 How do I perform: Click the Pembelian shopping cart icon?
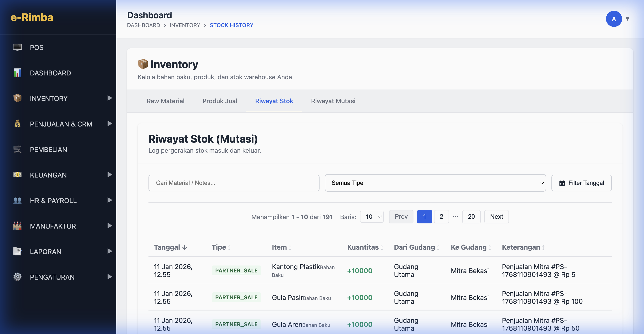(x=17, y=149)
